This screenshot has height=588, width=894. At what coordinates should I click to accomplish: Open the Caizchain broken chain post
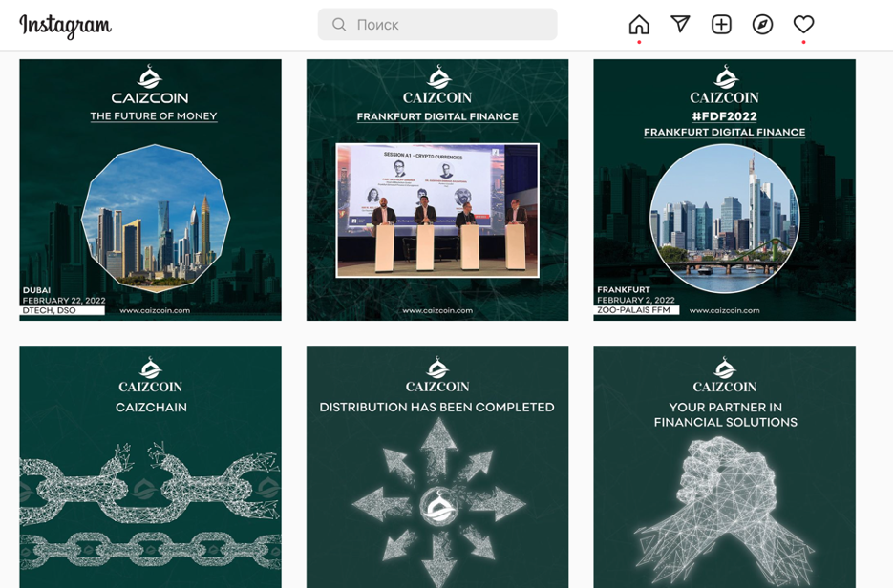pyautogui.click(x=151, y=467)
